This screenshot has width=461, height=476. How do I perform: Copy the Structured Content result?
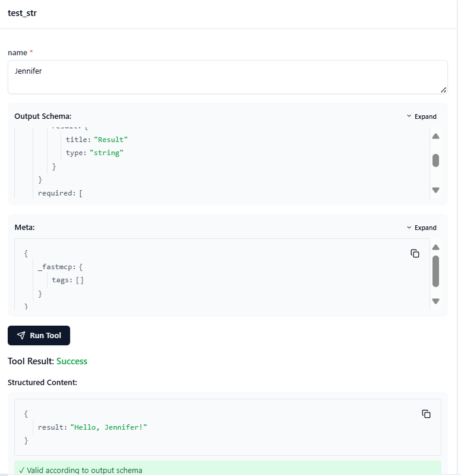(427, 414)
